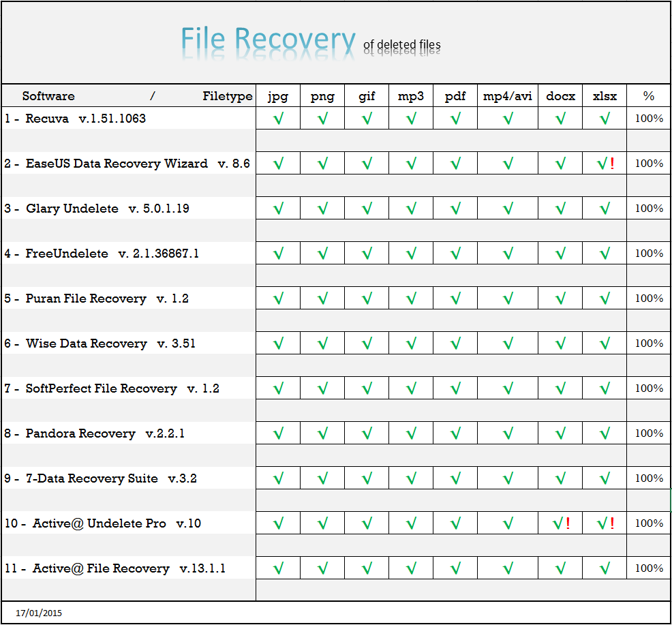Image resolution: width=672 pixels, height=625 pixels.
Task: Click the 'File Recovery' title
Action: click(269, 40)
